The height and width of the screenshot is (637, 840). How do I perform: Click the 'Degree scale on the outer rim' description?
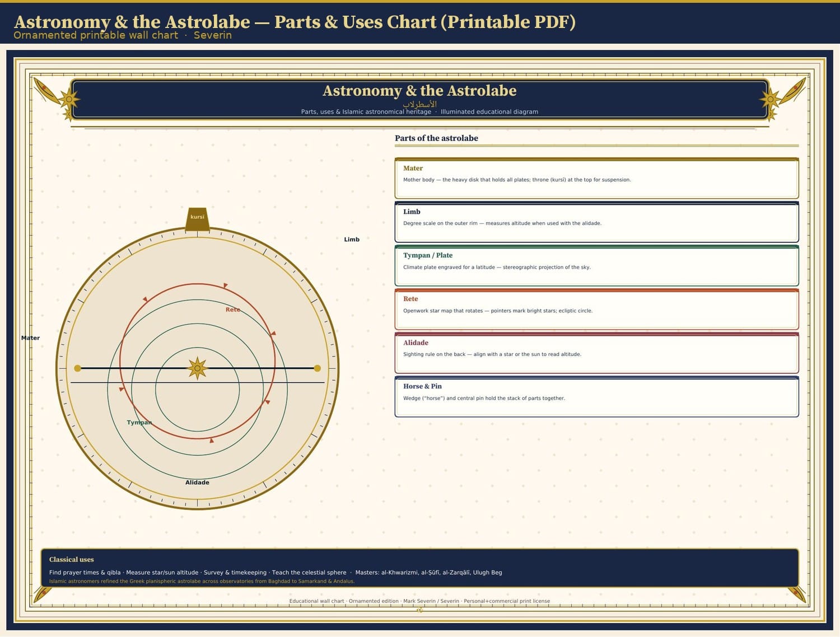[x=502, y=223]
